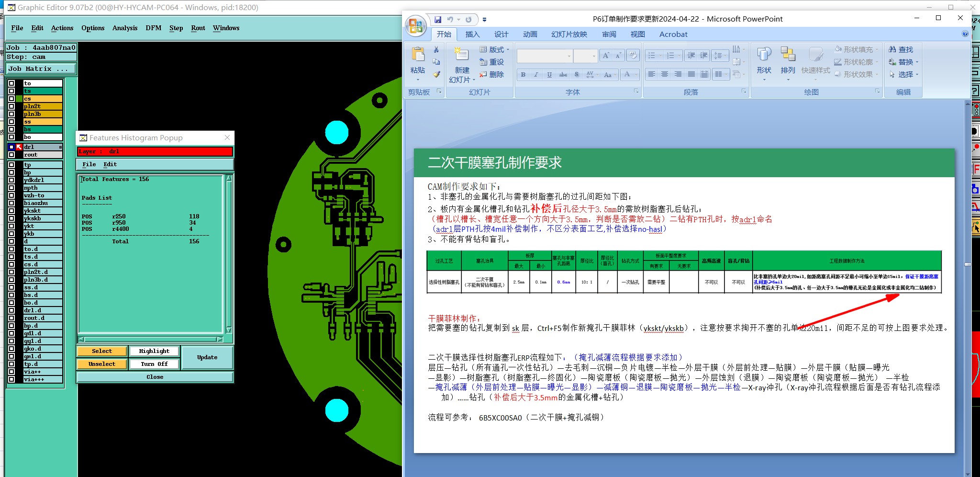Align text right in paragraph group
Image resolution: width=980 pixels, height=477 pixels.
678,74
